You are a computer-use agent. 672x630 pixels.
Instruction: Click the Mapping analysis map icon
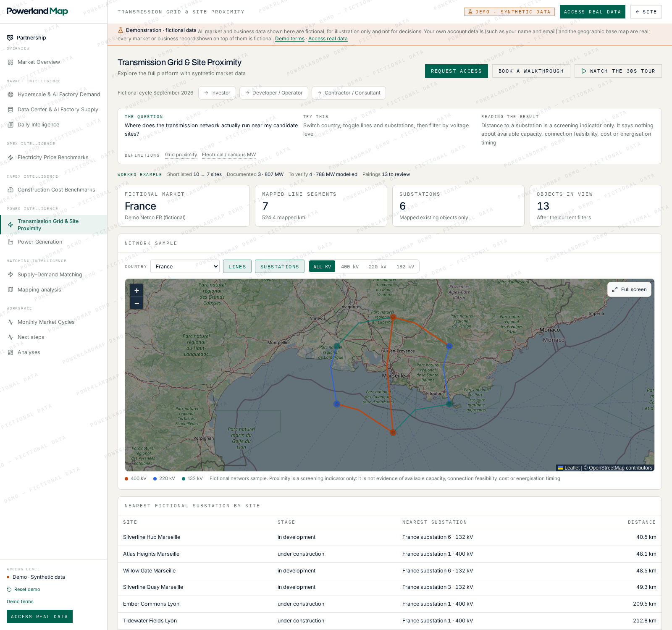tap(10, 290)
